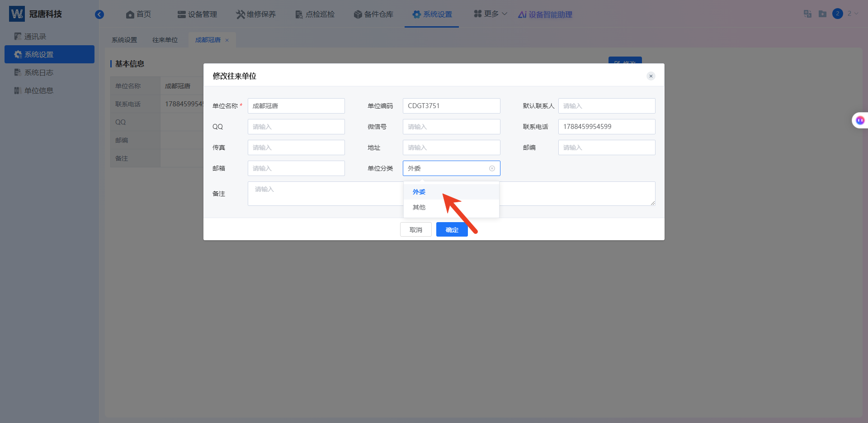Close the 修改往来单位 dialog
The image size is (868, 423).
651,76
